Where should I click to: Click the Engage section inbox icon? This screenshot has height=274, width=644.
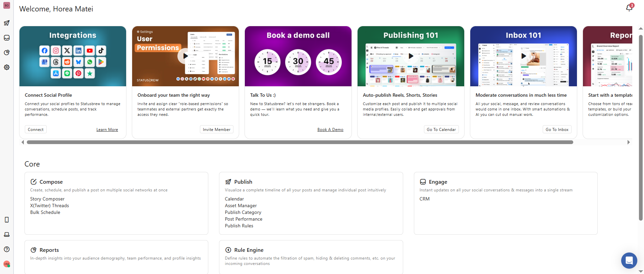(423, 182)
